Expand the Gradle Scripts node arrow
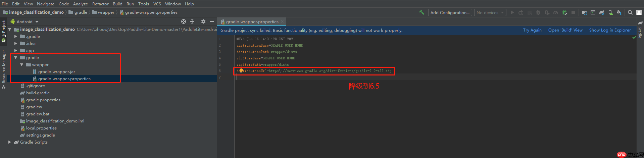This screenshot has width=644, height=158. [x=10, y=142]
